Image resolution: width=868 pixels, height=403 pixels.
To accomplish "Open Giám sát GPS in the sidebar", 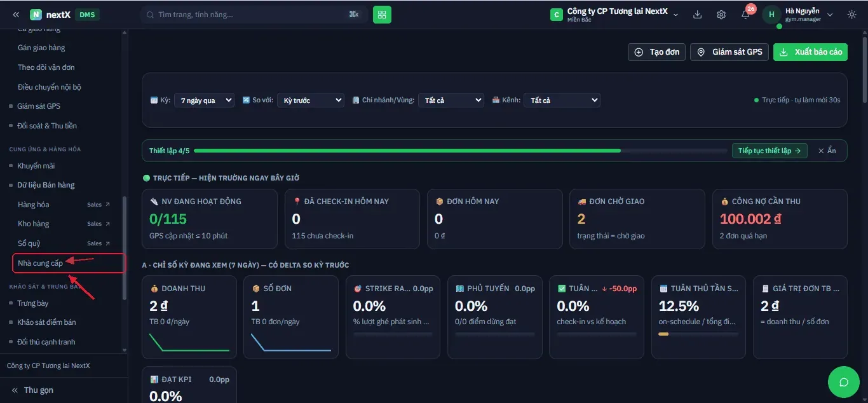I will 39,106.
